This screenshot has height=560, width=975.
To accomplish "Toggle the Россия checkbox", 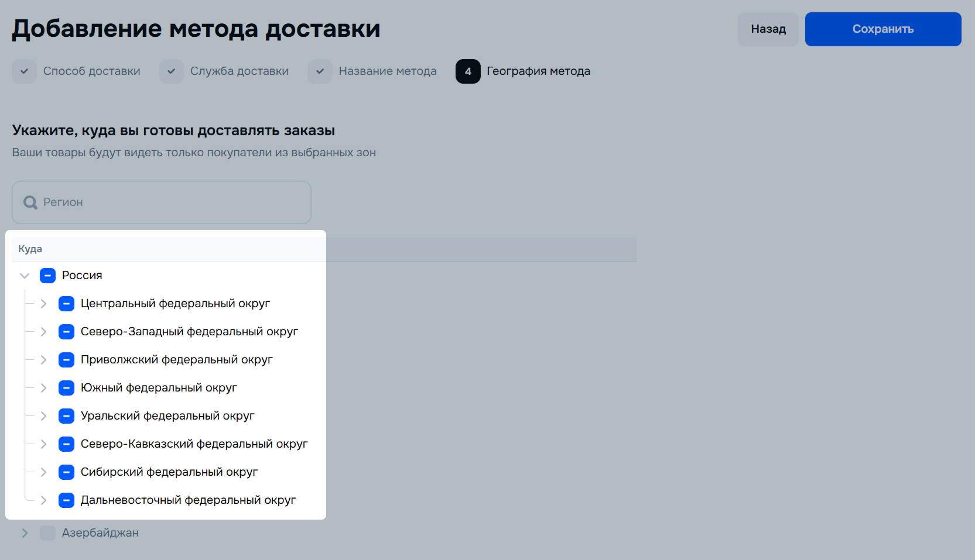I will click(x=47, y=276).
